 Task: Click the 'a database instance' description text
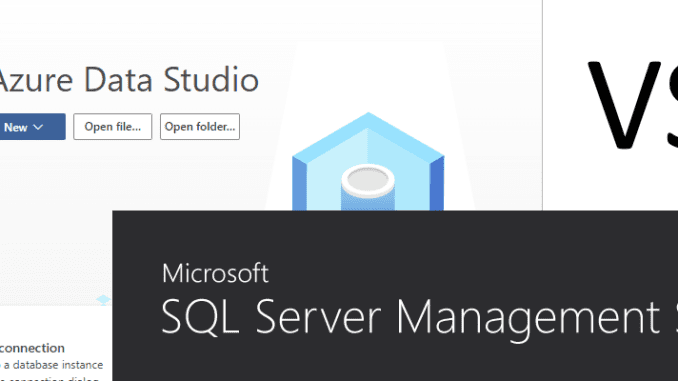(53, 365)
